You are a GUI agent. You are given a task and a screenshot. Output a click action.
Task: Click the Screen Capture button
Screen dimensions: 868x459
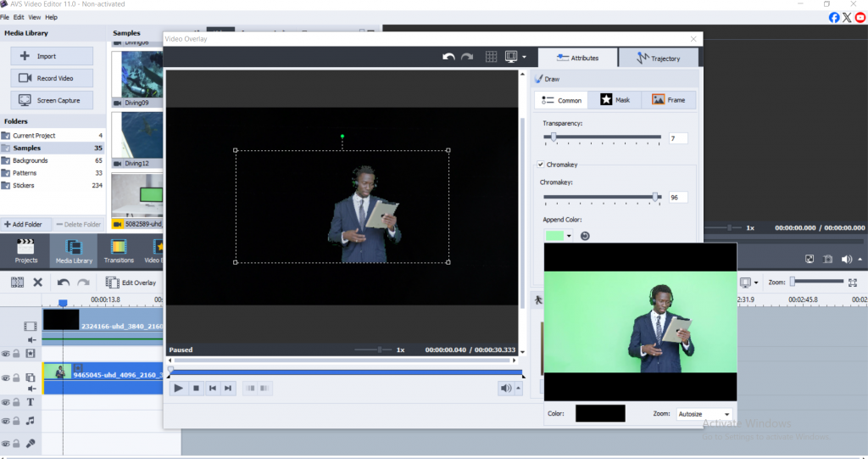pyautogui.click(x=52, y=100)
